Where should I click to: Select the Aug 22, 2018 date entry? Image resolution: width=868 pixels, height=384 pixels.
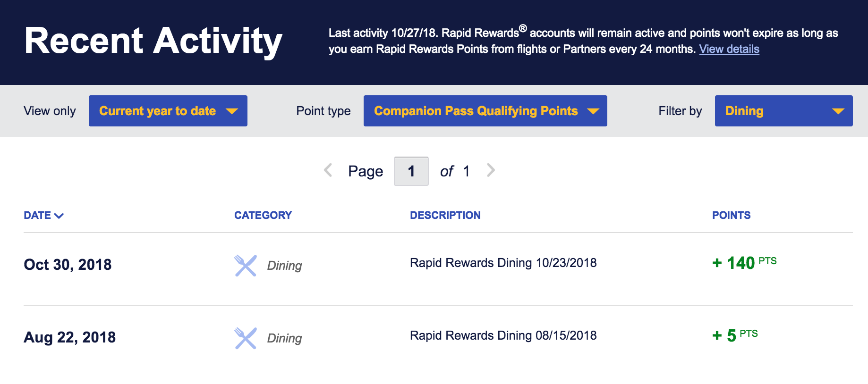(69, 337)
